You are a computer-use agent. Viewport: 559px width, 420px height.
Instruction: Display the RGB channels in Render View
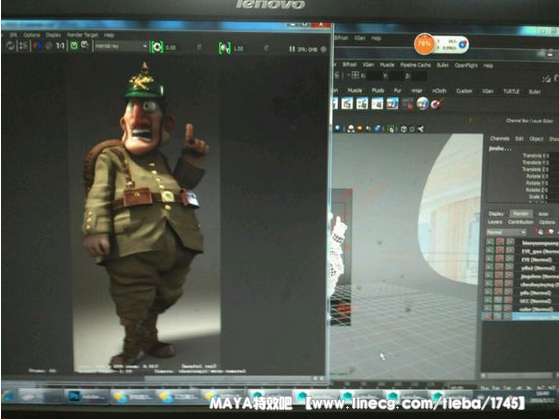click(37, 46)
